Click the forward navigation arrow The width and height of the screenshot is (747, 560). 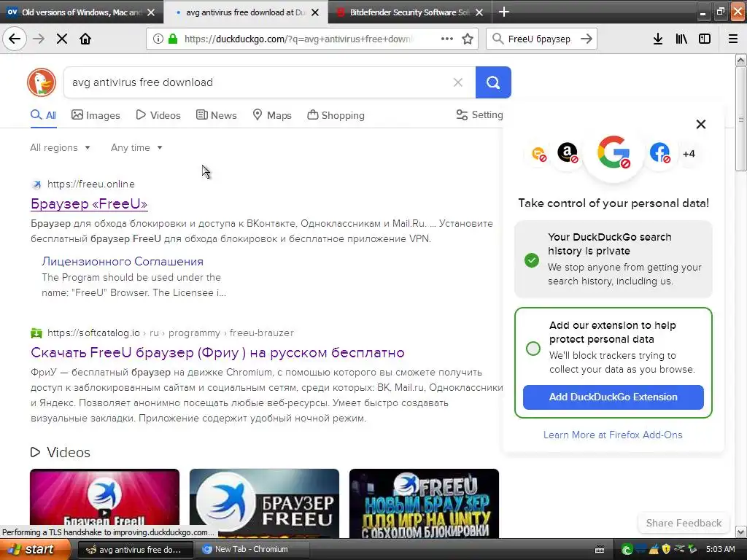[39, 39]
